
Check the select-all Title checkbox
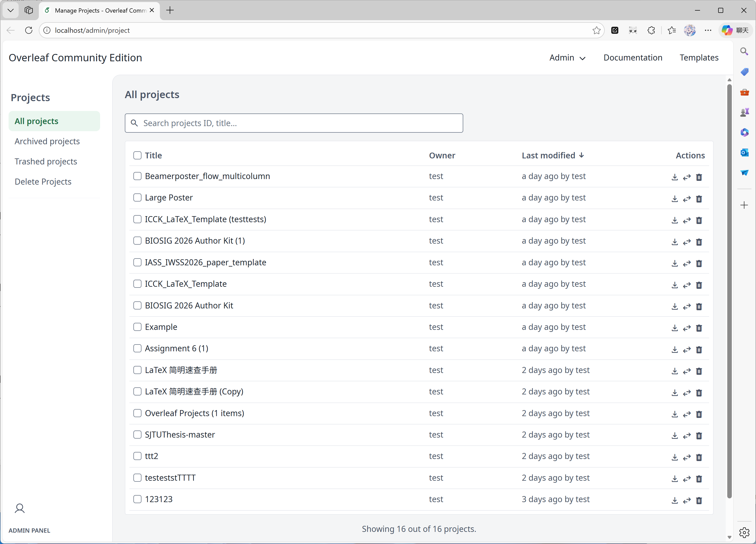click(x=137, y=155)
